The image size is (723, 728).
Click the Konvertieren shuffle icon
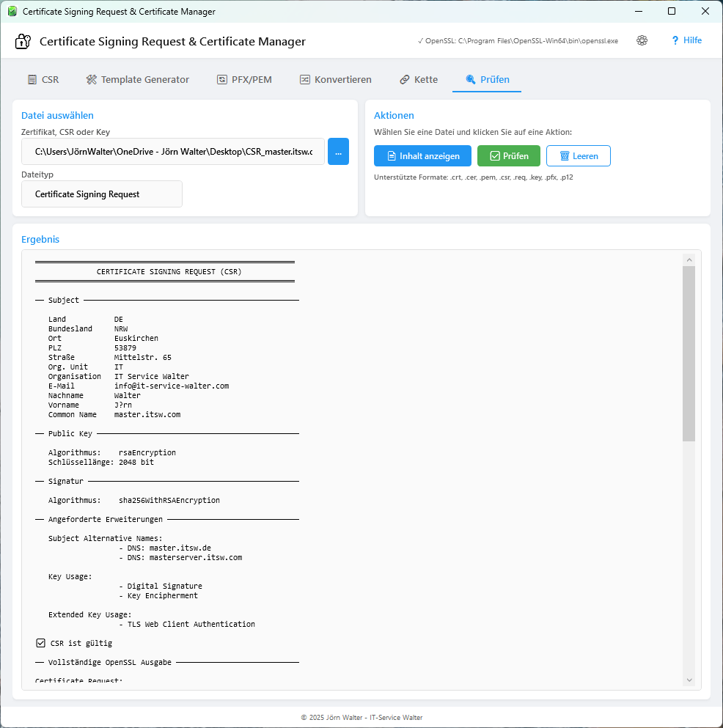tap(305, 80)
